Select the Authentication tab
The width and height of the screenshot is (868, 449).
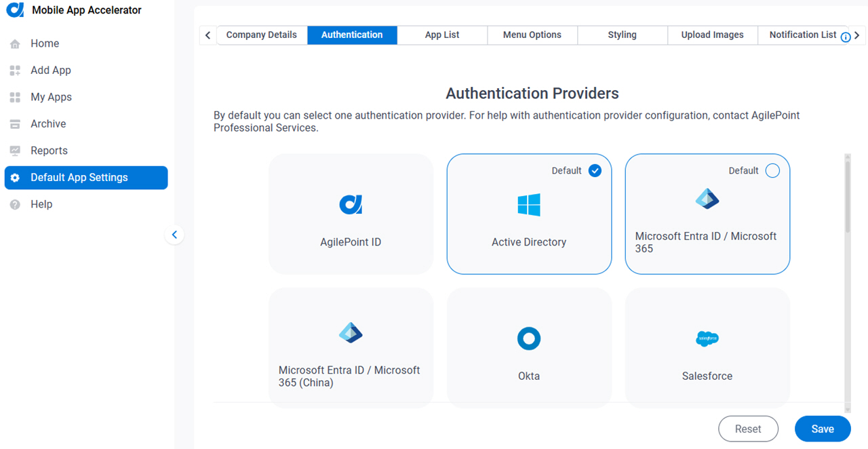point(352,35)
